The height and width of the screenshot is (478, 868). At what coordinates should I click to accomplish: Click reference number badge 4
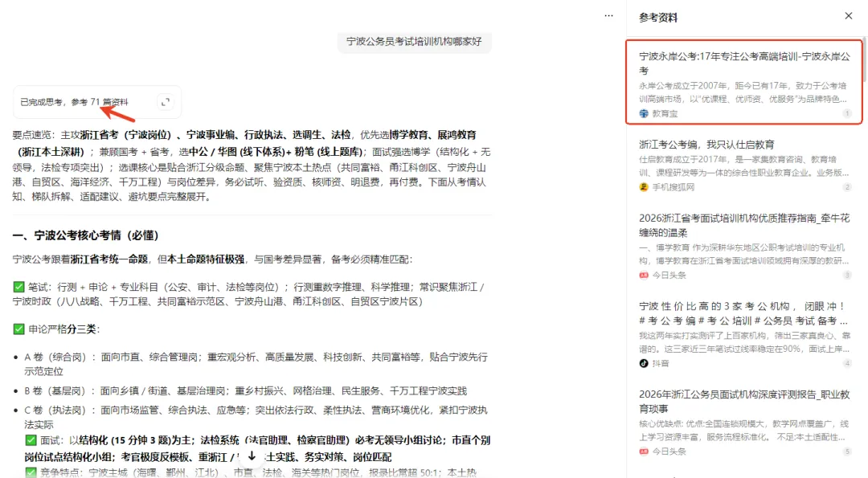847,363
